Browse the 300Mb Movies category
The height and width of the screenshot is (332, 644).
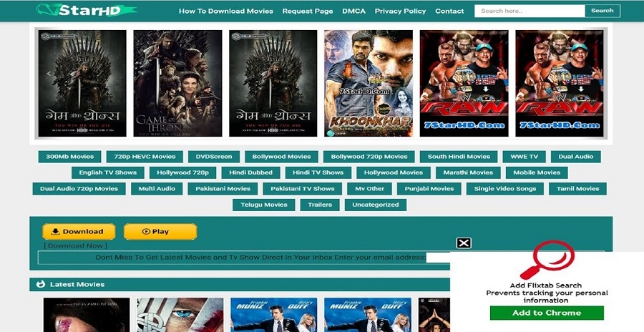(70, 157)
